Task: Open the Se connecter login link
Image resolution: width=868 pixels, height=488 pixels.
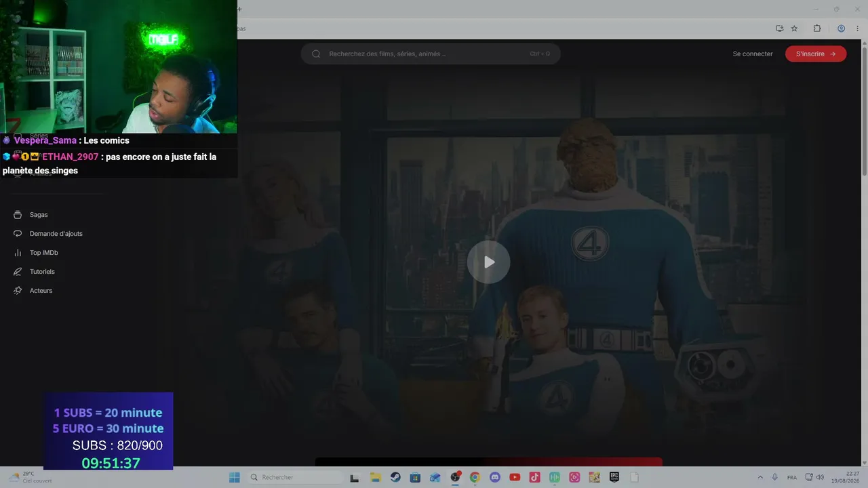Action: 753,54
